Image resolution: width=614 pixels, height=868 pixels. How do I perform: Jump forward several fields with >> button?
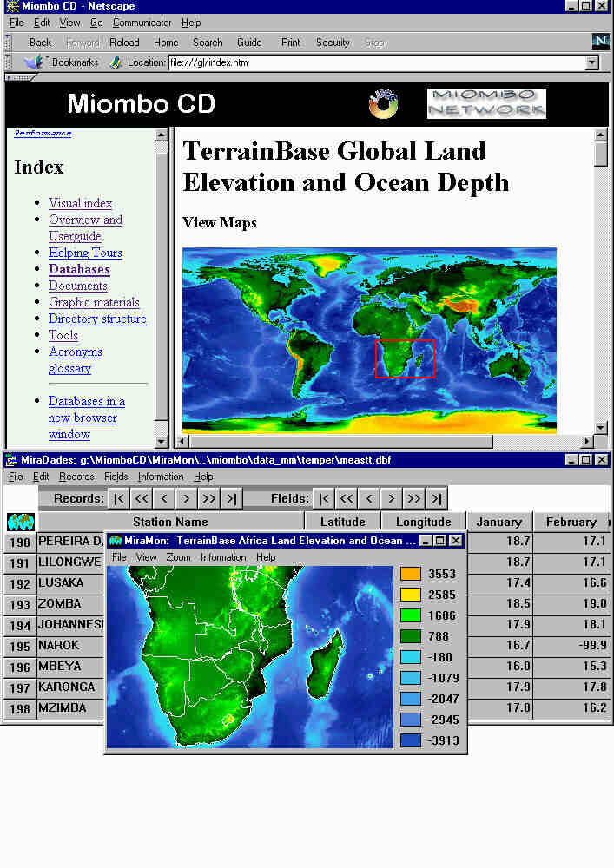tap(414, 499)
